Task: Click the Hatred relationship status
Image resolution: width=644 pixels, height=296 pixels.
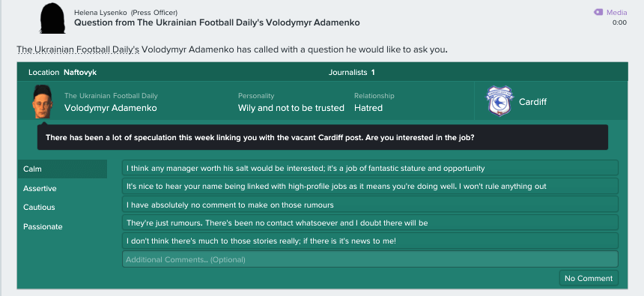Action: pyautogui.click(x=368, y=108)
